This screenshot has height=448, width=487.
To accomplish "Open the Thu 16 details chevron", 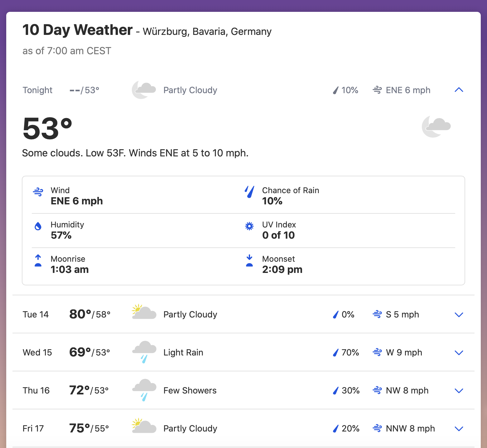I will (x=459, y=391).
